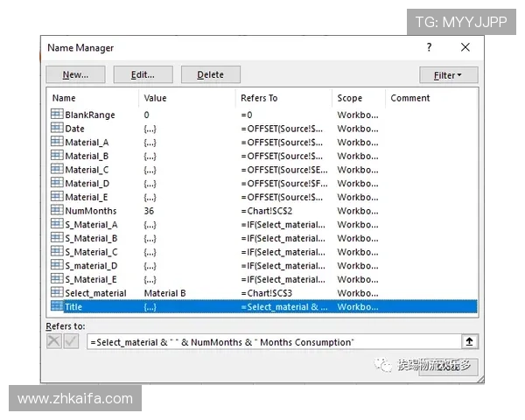The height and width of the screenshot is (420, 525).
Task: Click the Material_A table icon
Action: (57, 142)
